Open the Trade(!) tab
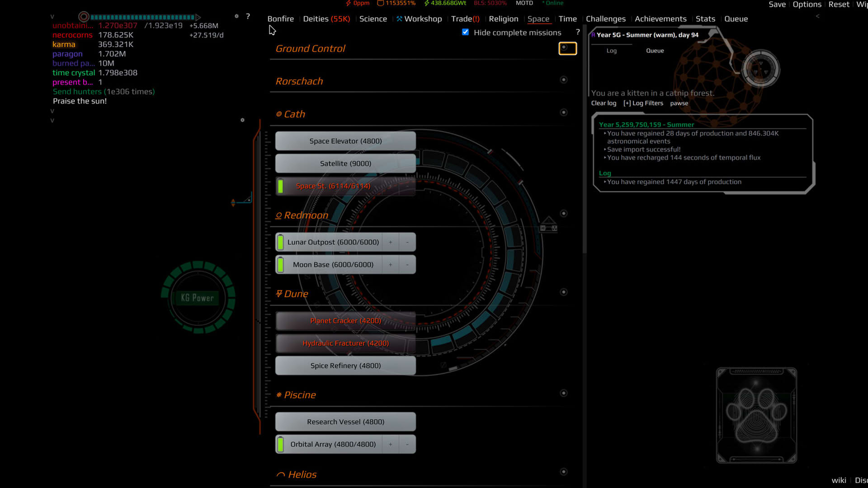This screenshot has width=868, height=488. tap(465, 19)
